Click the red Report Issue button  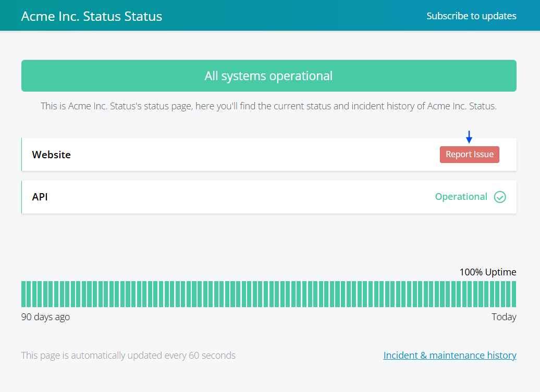point(469,155)
